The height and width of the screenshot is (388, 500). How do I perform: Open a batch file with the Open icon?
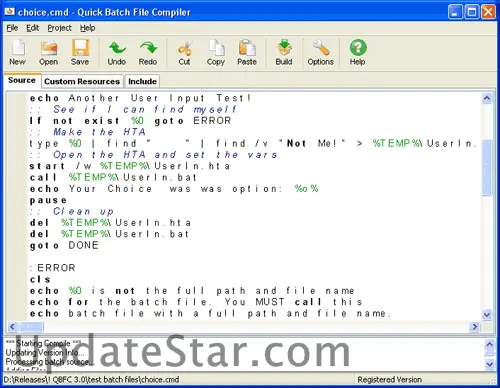(x=49, y=53)
